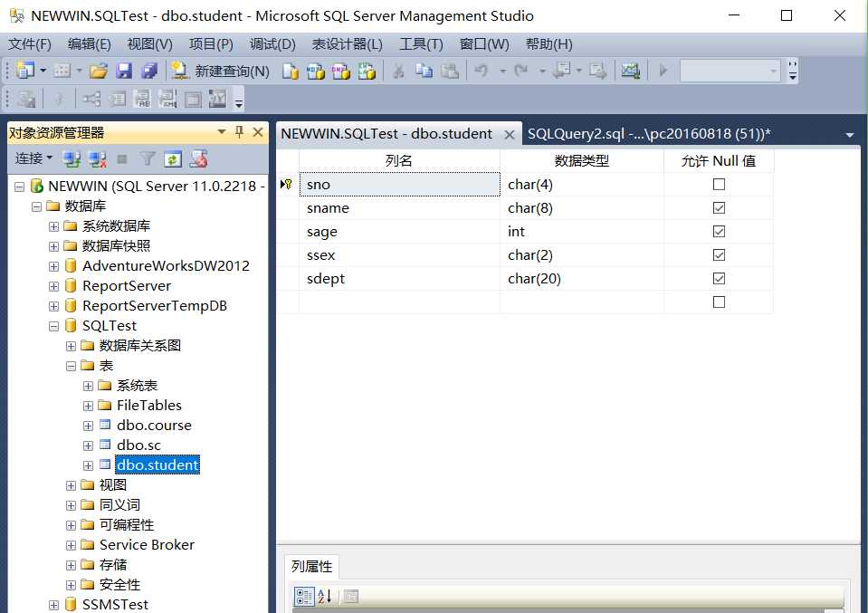Viewport: 868px width, 613px height.
Task: Expand the dbo.student table node
Action: (x=88, y=465)
